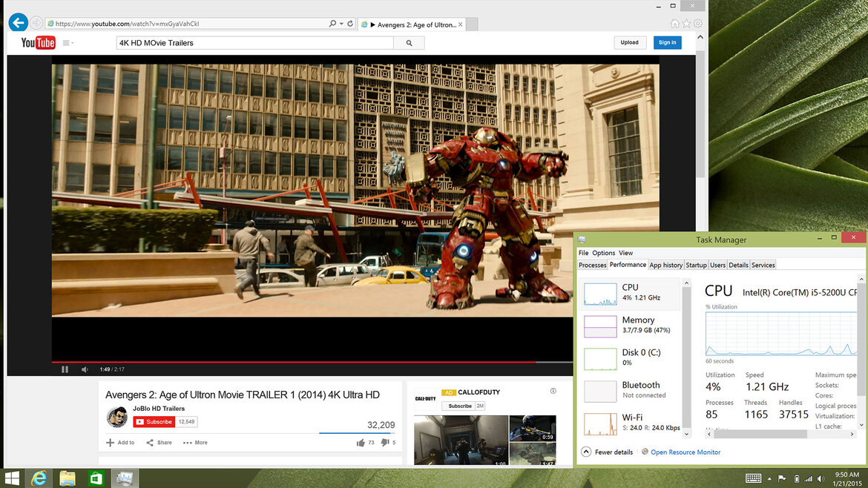Open the address bar autocomplete dropdown arrow
868x488 pixels.
(341, 24)
